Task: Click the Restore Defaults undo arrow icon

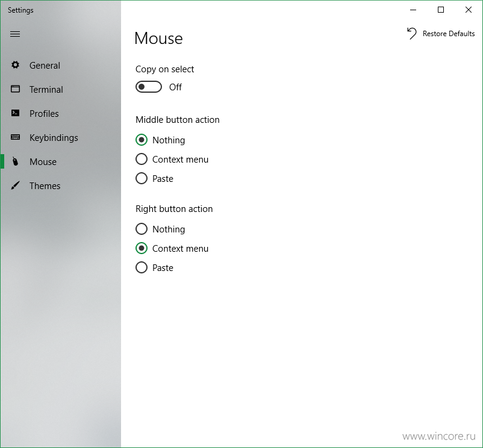Action: point(412,33)
